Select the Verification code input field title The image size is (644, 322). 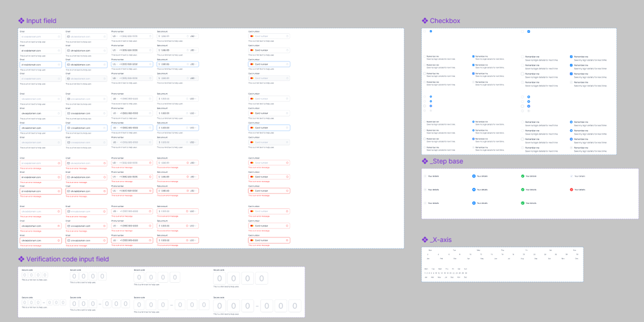tap(67, 259)
